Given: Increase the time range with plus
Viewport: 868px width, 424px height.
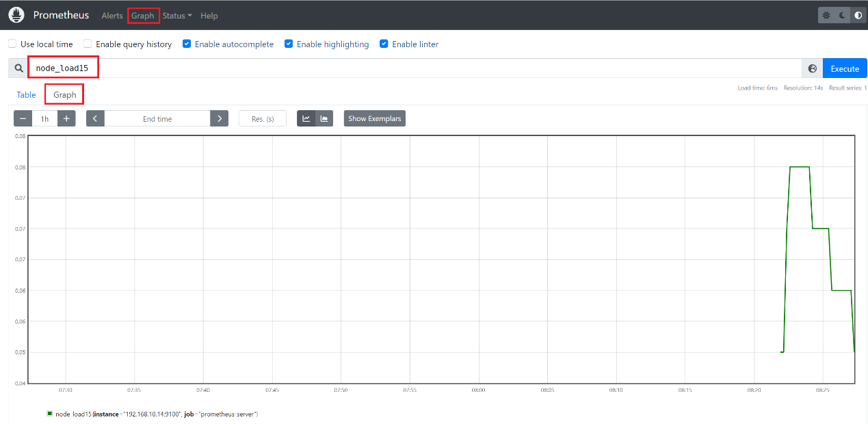Looking at the screenshot, I should point(66,118).
